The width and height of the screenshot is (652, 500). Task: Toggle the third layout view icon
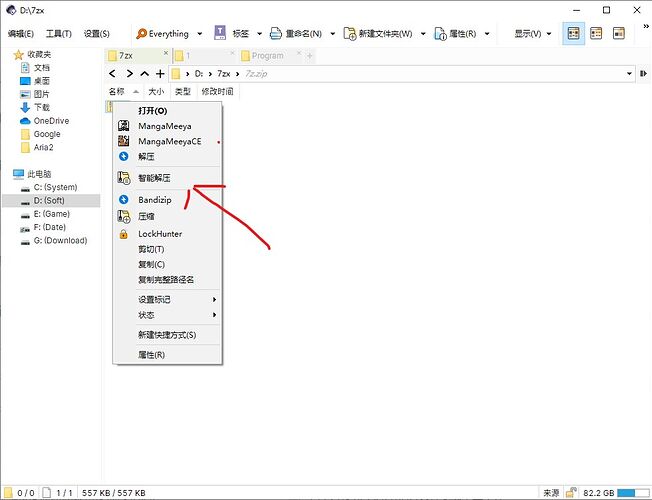tap(619, 33)
